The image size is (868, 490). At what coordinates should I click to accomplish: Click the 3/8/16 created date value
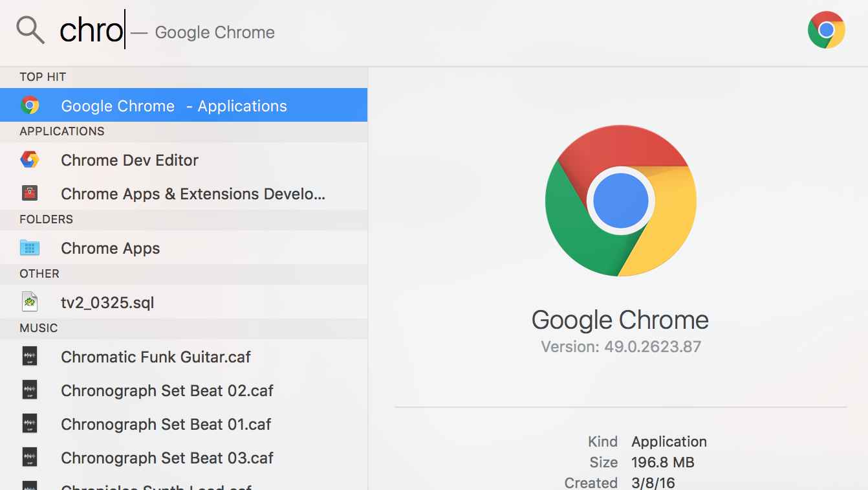pyautogui.click(x=653, y=483)
